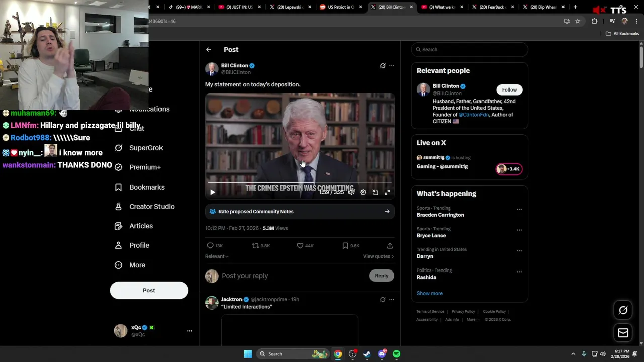This screenshot has width=644, height=362.
Task: Open Chrome extensions puzzle icon
Action: pos(595,21)
